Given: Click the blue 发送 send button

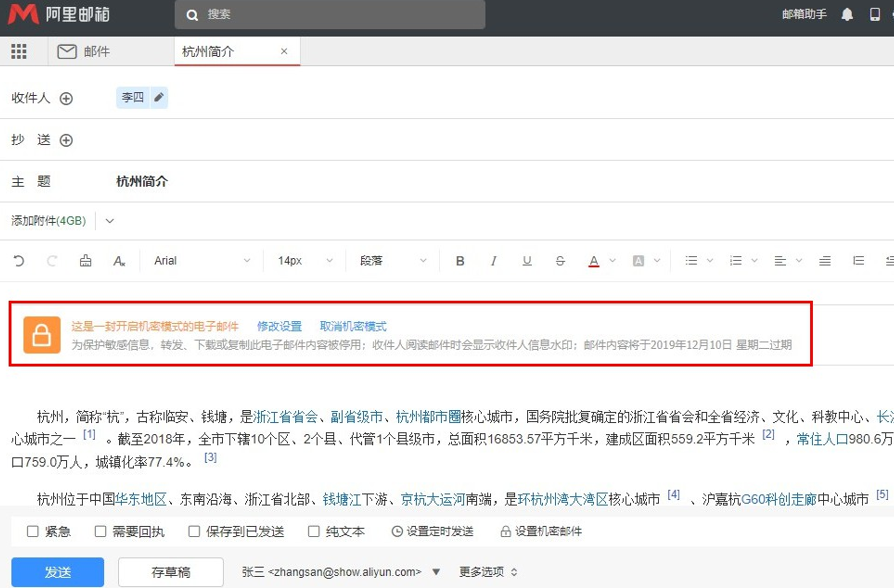Looking at the screenshot, I should (58, 572).
